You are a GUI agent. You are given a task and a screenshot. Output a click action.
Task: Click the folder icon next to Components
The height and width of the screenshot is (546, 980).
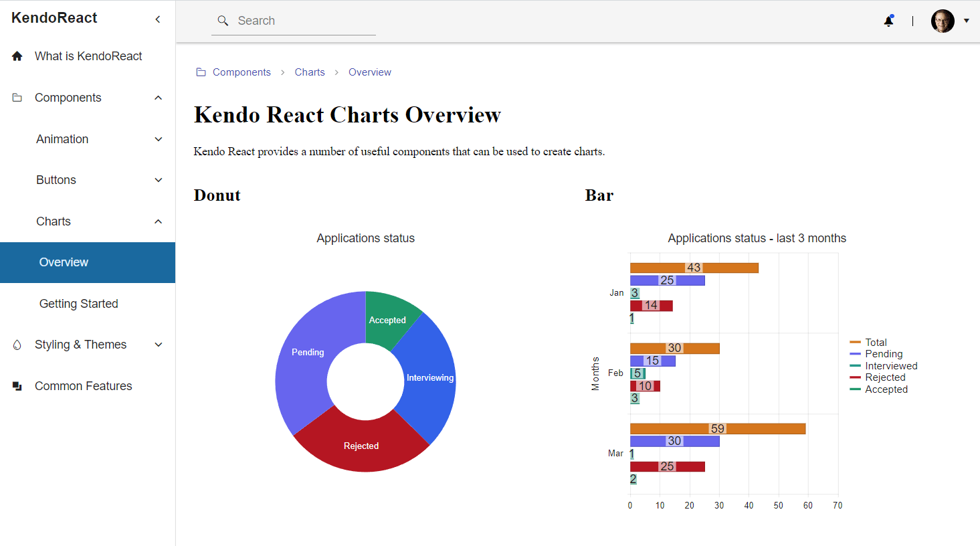[17, 98]
